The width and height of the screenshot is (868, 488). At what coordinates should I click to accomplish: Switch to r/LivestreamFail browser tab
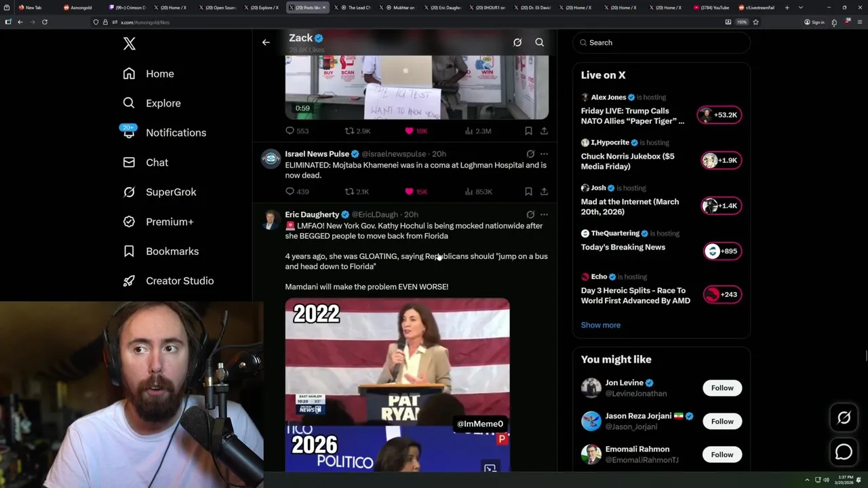(x=757, y=7)
